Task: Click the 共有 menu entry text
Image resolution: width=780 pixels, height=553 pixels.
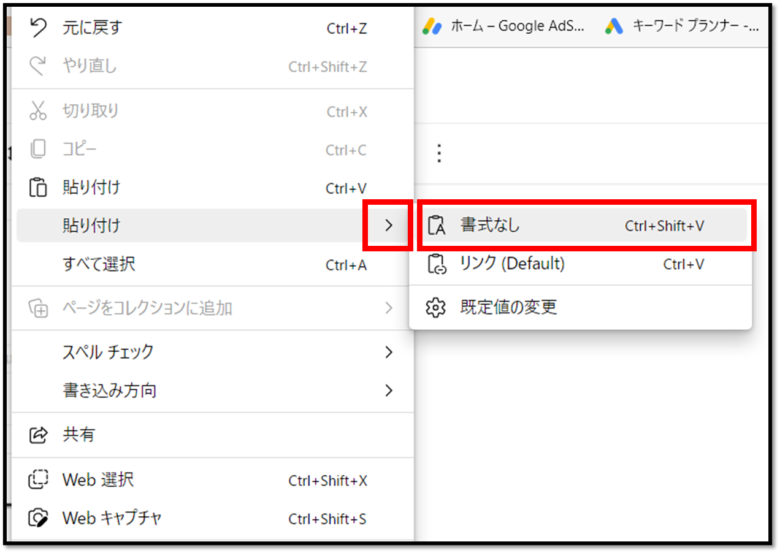Action: coord(79,435)
